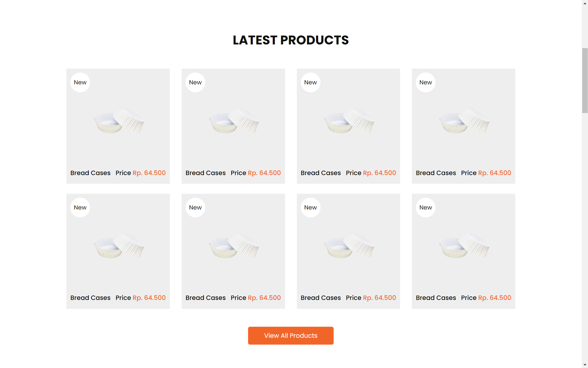Open second product image in bottom row

[x=234, y=245]
